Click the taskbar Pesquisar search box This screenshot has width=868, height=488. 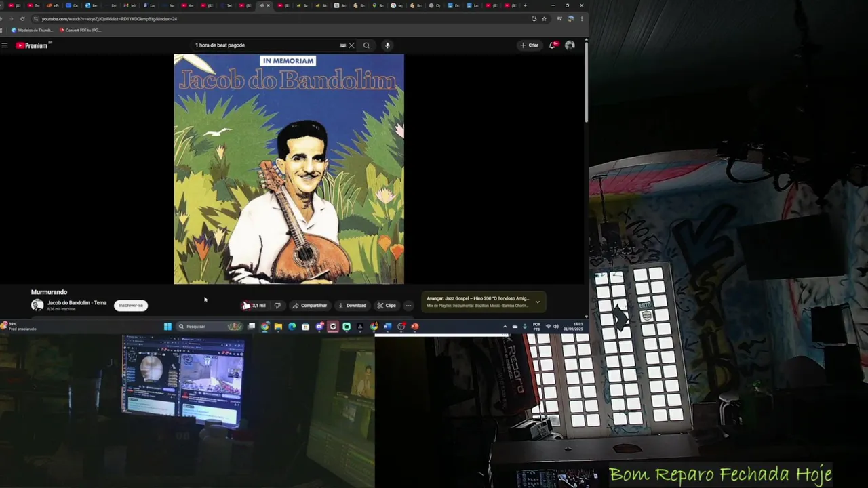pos(209,326)
